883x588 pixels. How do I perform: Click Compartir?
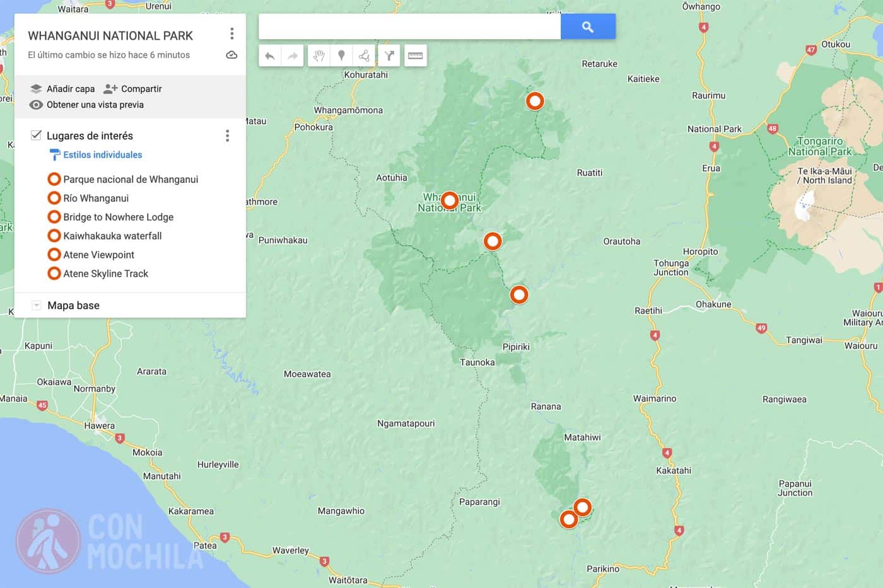[141, 89]
